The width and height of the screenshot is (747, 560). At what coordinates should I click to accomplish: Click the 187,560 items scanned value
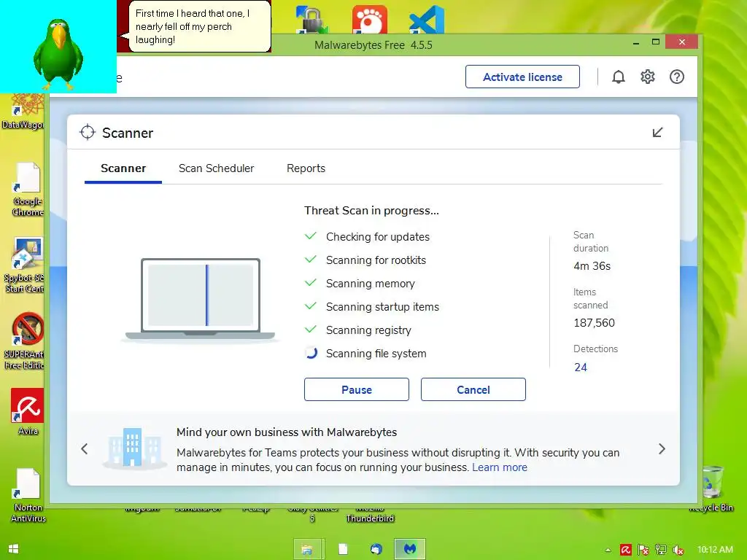pyautogui.click(x=594, y=323)
